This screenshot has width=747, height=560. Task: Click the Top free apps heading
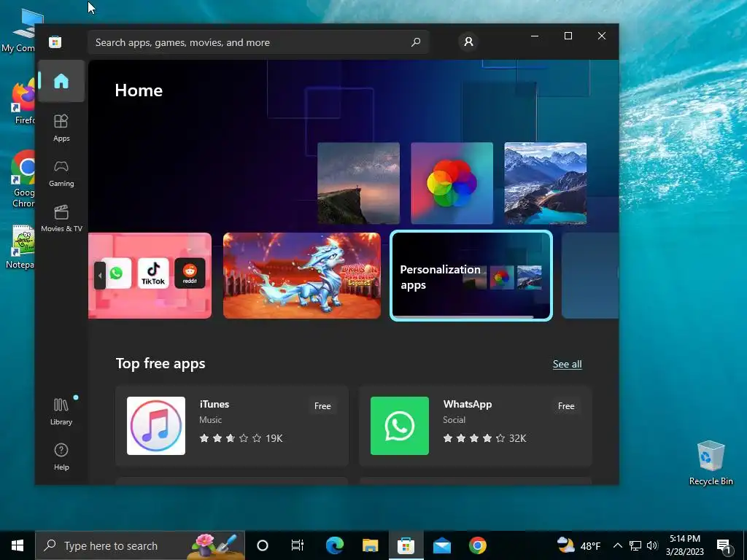[x=160, y=363]
